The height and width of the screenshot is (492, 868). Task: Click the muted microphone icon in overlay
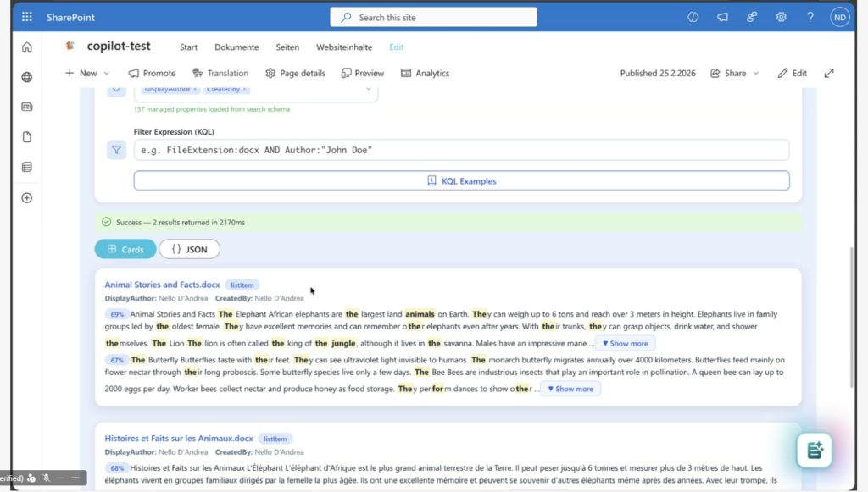click(47, 478)
